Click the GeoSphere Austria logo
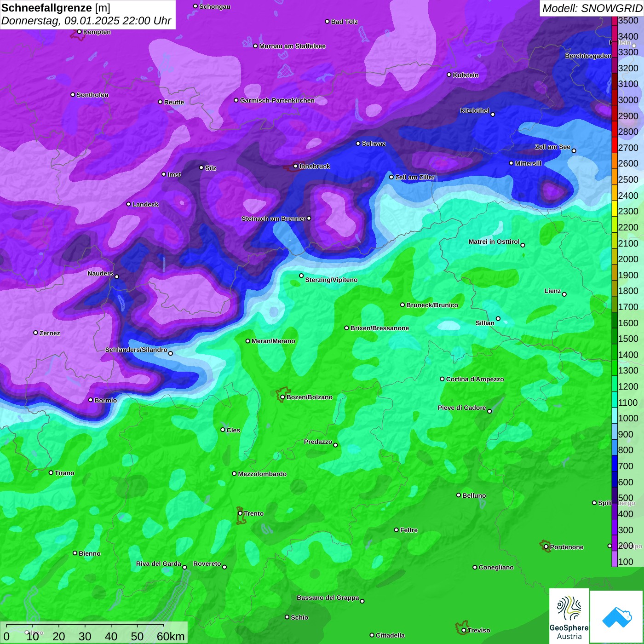644x644 pixels. (569, 615)
